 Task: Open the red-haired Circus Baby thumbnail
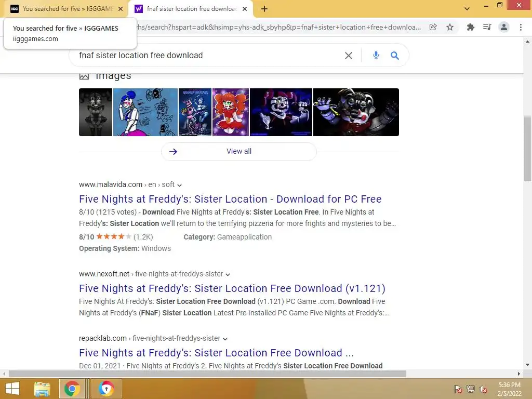coord(231,112)
